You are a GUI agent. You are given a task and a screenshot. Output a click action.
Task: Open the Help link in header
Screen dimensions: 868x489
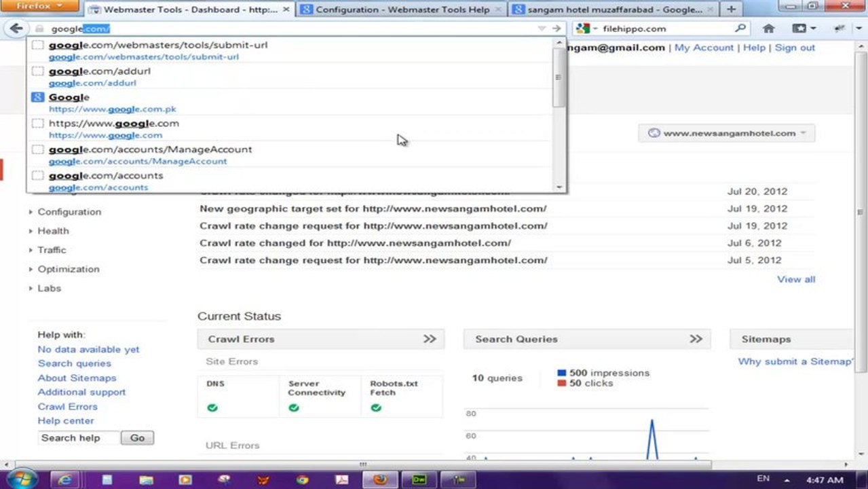pos(754,48)
